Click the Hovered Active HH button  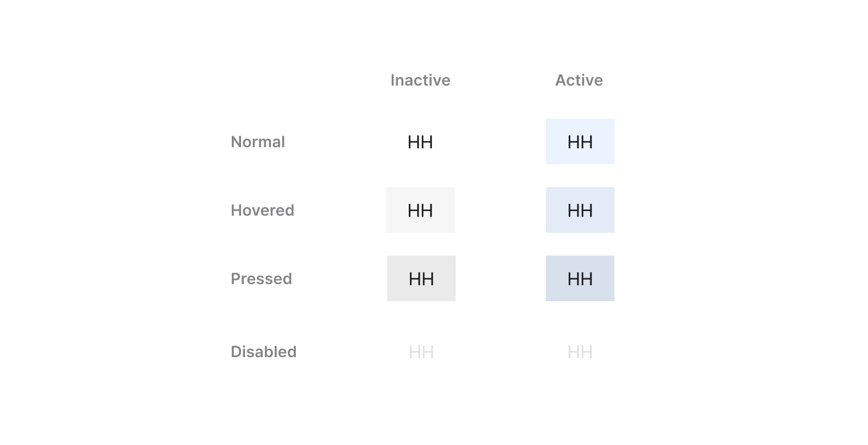(580, 211)
